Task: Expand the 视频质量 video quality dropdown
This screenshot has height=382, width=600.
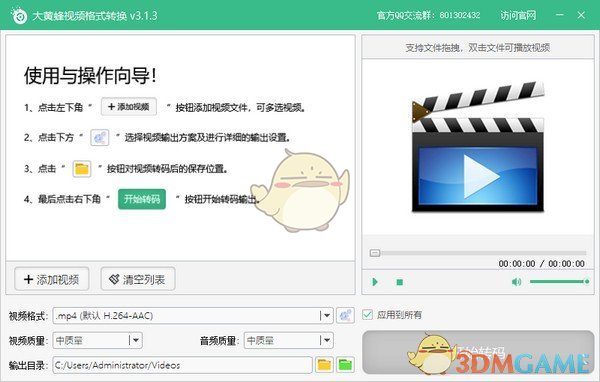Action: click(x=98, y=340)
